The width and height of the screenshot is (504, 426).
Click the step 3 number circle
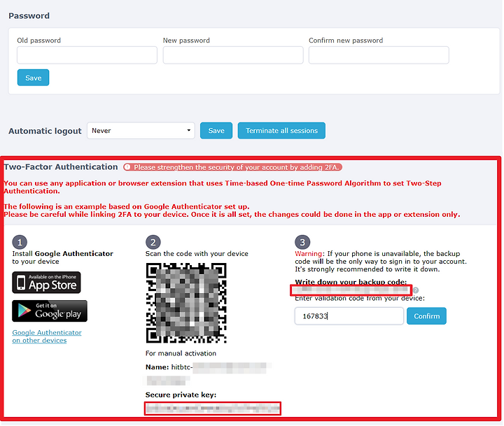click(x=302, y=242)
